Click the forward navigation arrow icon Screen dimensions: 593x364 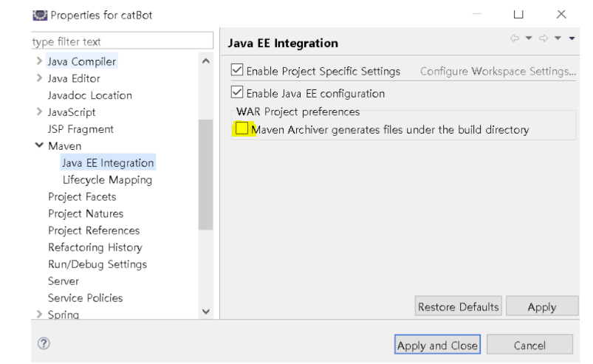pyautogui.click(x=545, y=38)
